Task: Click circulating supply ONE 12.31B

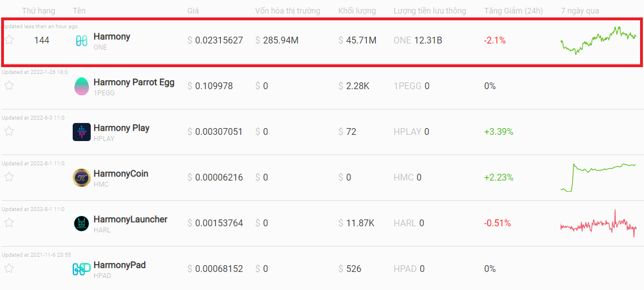Action: click(418, 40)
